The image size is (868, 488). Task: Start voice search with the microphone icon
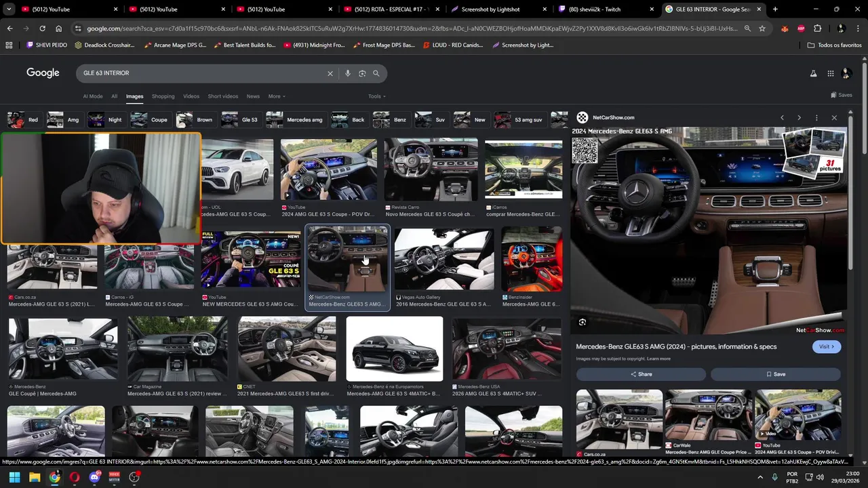348,73
